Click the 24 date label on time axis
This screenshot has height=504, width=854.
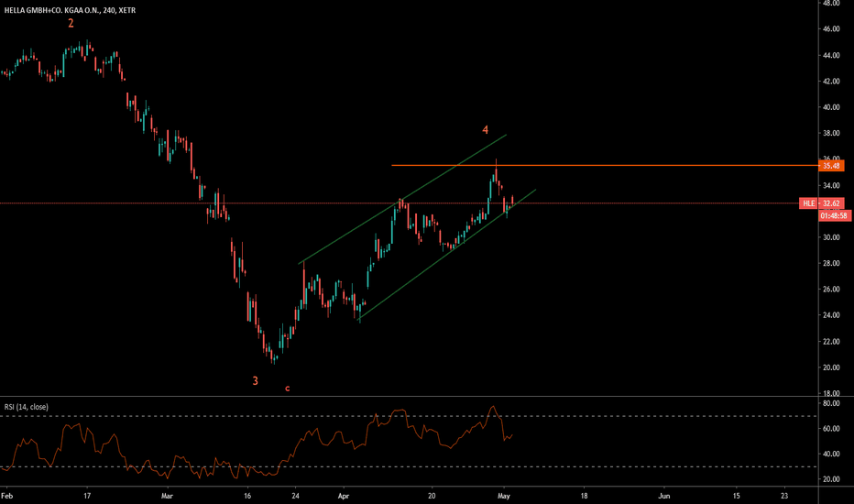295,496
